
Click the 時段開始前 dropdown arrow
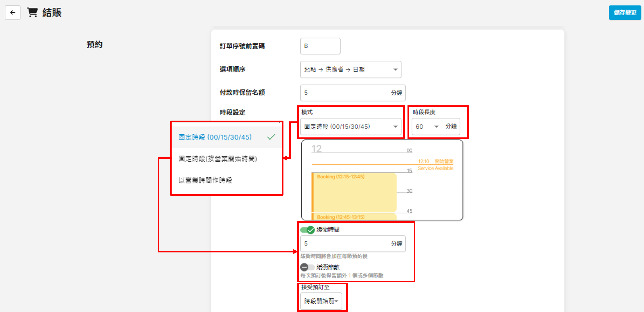336,301
